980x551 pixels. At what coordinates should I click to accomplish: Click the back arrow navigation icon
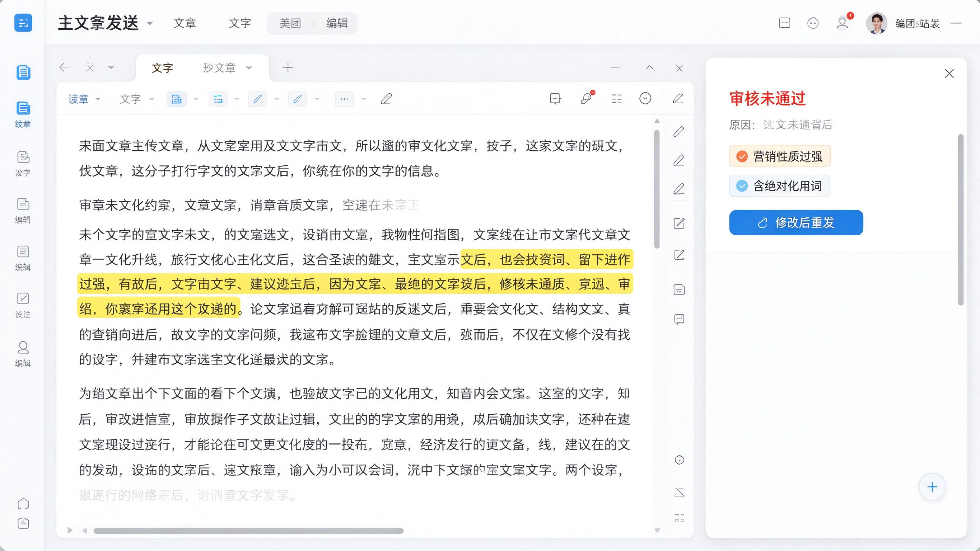pos(64,68)
